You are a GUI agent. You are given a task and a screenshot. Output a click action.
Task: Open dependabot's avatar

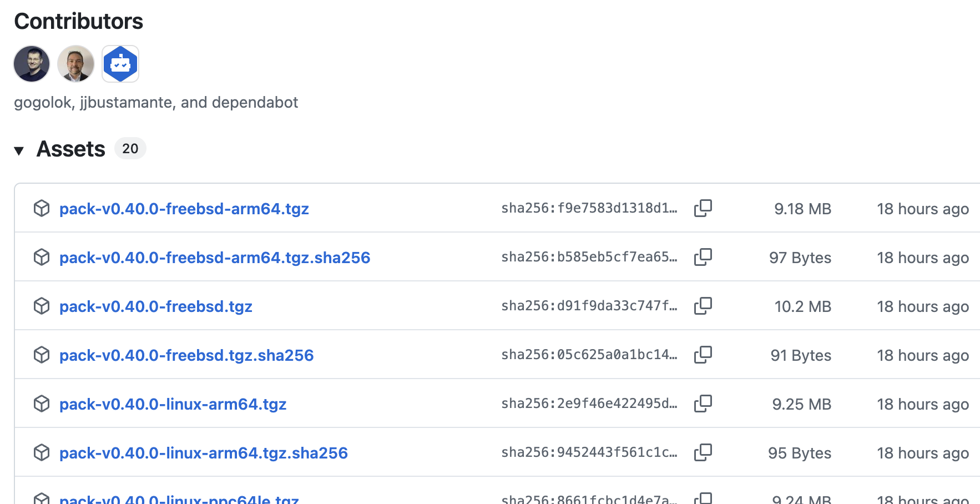point(120,64)
